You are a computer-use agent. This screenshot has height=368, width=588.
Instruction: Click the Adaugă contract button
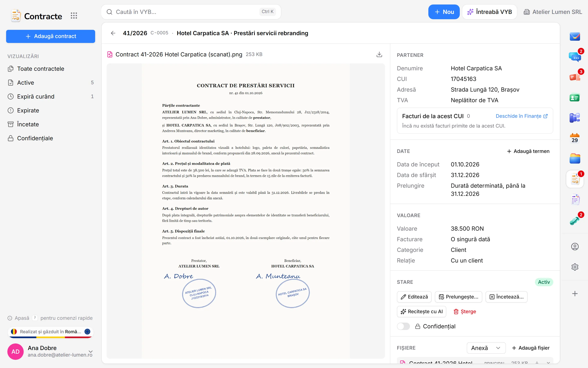point(51,36)
